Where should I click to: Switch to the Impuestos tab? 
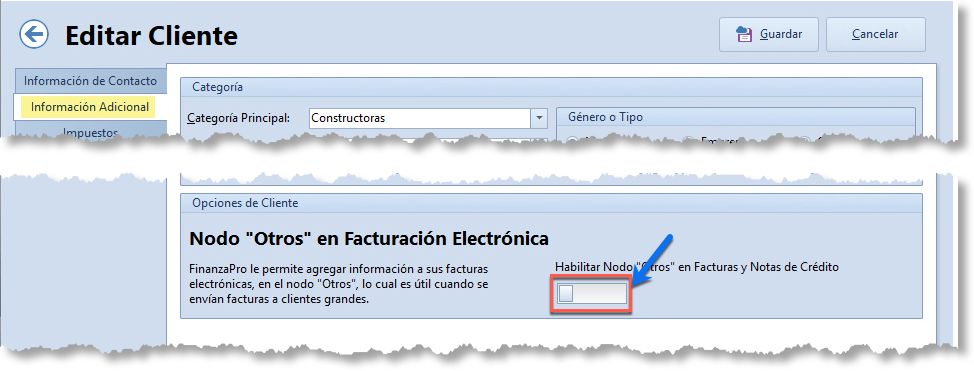tap(90, 131)
